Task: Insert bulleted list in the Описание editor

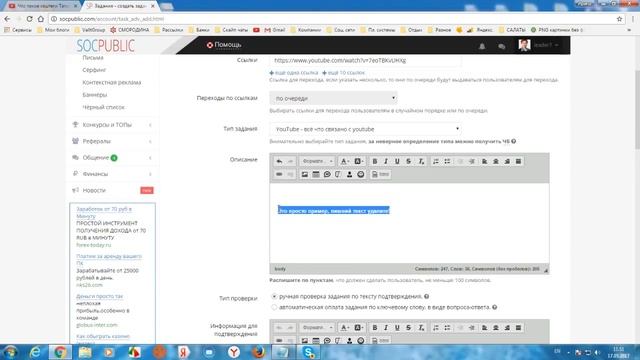Action: [x=447, y=161]
